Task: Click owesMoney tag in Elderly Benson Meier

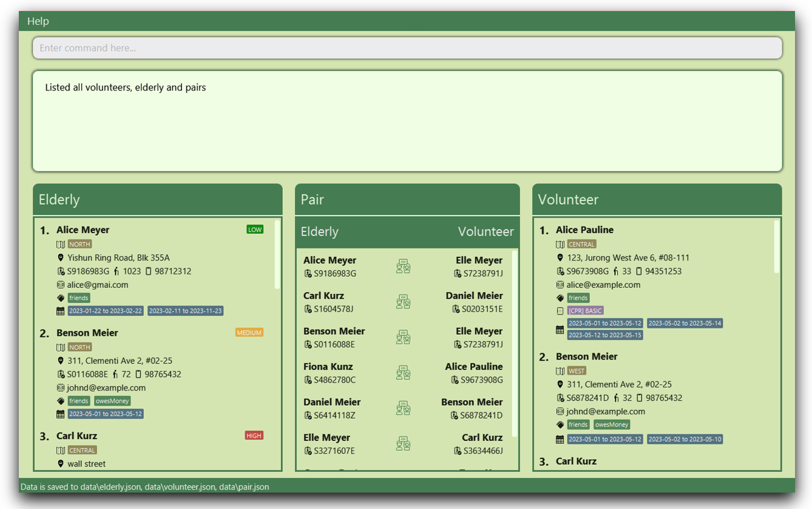Action: (x=112, y=401)
